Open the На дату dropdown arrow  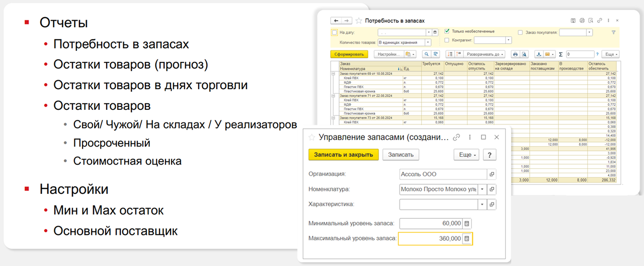(x=428, y=32)
